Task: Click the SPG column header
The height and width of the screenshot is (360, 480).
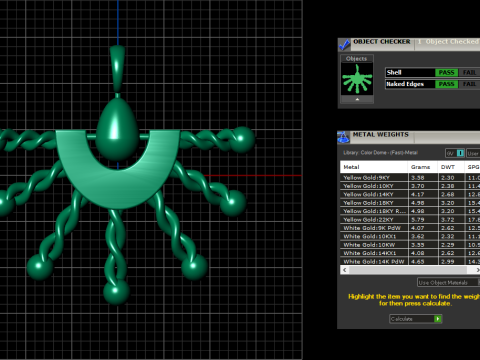Action: [x=472, y=167]
